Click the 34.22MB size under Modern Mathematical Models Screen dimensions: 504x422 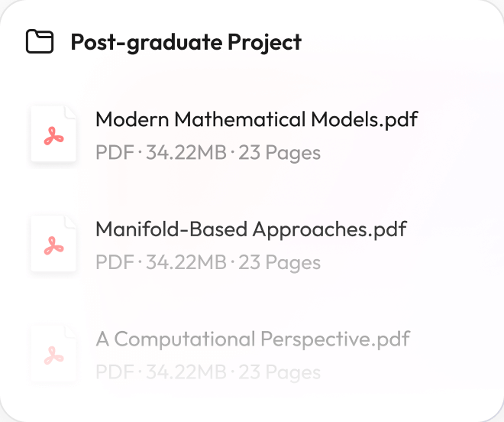(186, 153)
